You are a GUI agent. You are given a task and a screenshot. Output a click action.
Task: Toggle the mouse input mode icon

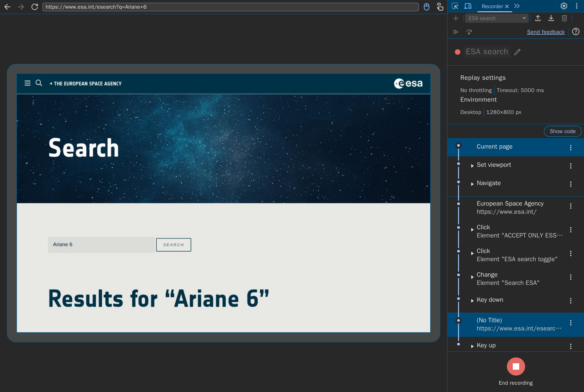(427, 7)
